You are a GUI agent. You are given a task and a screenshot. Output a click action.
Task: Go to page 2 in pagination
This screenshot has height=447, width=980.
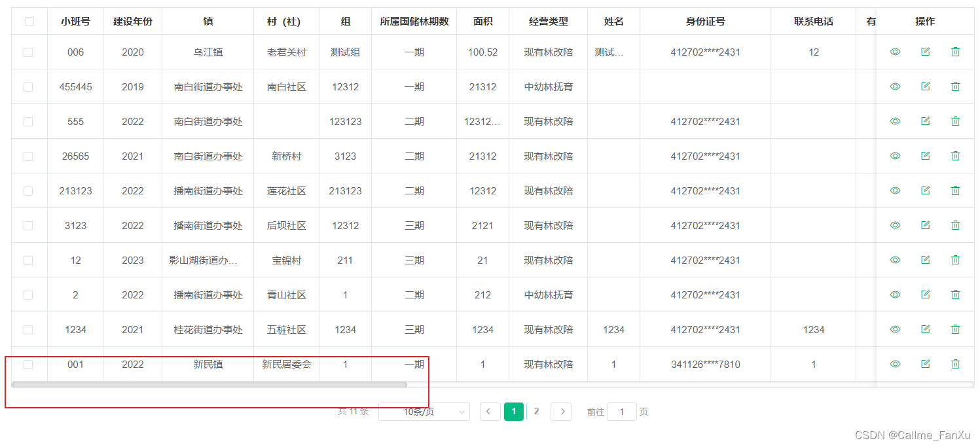537,411
